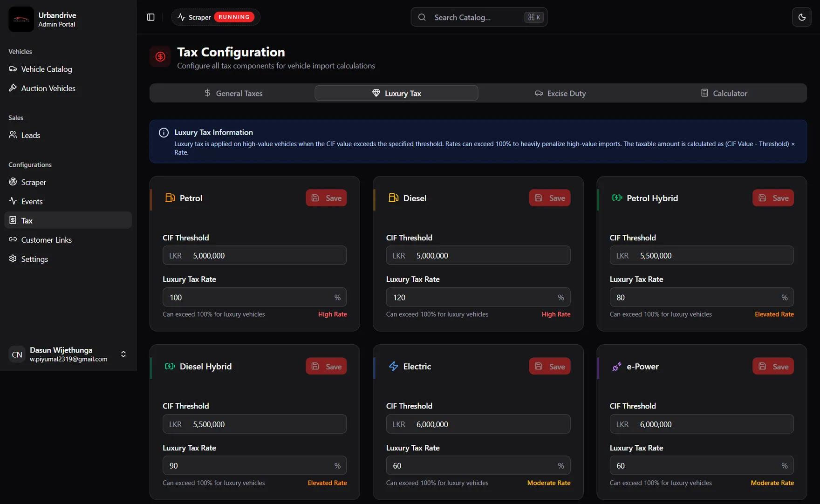The width and height of the screenshot is (820, 504).
Task: Click the Electric lightning bolt icon
Action: coord(394,367)
